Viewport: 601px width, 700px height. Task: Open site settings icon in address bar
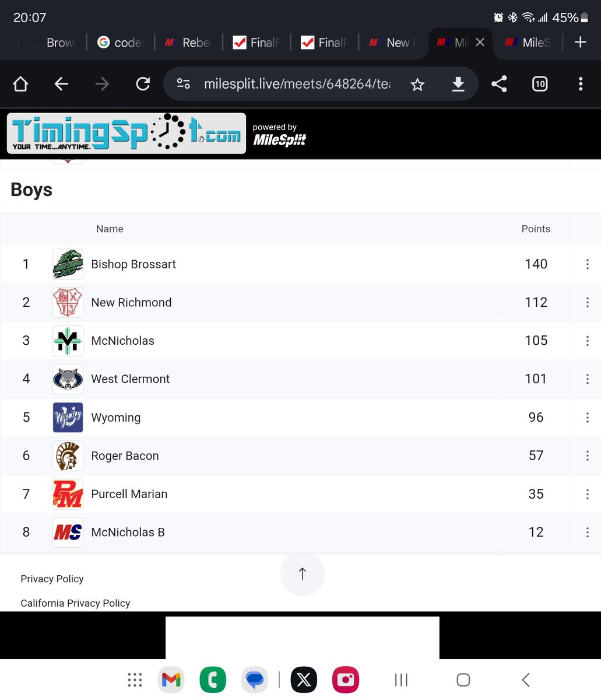pos(184,85)
